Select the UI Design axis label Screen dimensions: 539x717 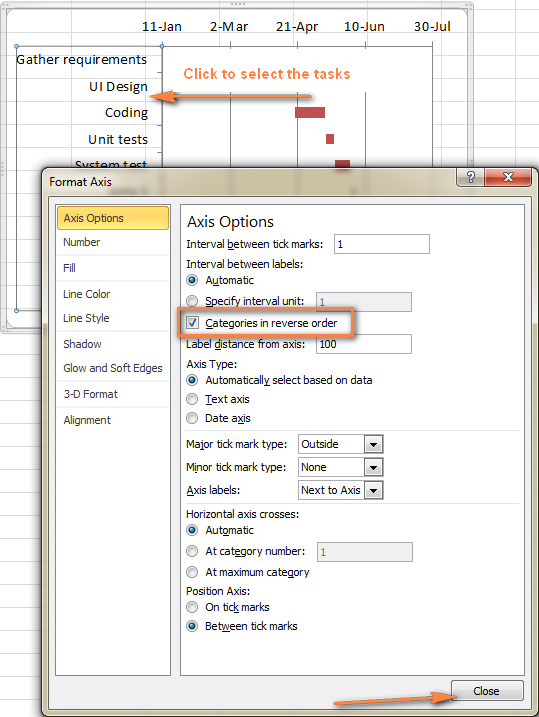118,86
